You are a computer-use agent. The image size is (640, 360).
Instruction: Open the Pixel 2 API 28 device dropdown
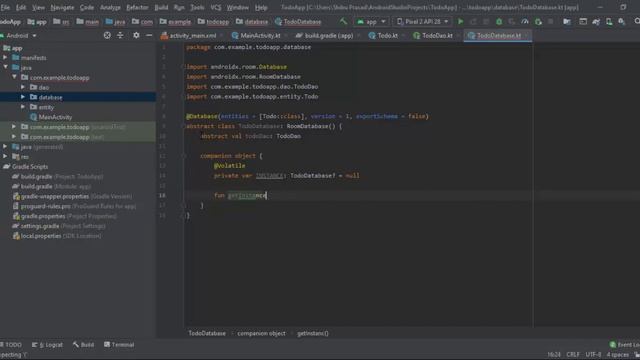point(423,21)
